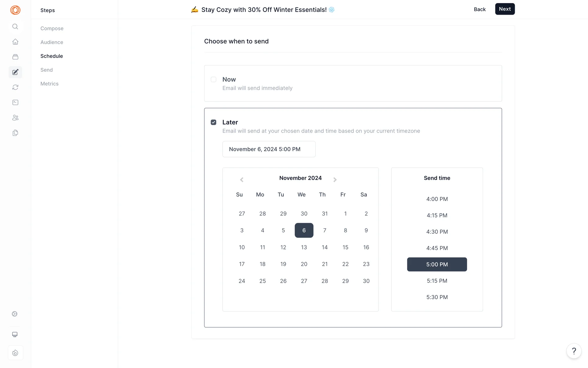
Task: Check the Now send option checkbox
Action: tap(213, 79)
